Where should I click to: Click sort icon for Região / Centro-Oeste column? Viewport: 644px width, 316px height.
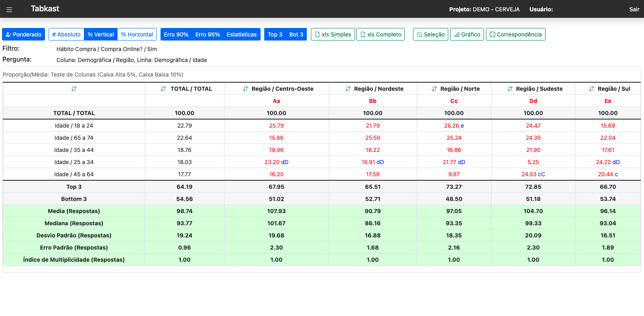coord(245,89)
